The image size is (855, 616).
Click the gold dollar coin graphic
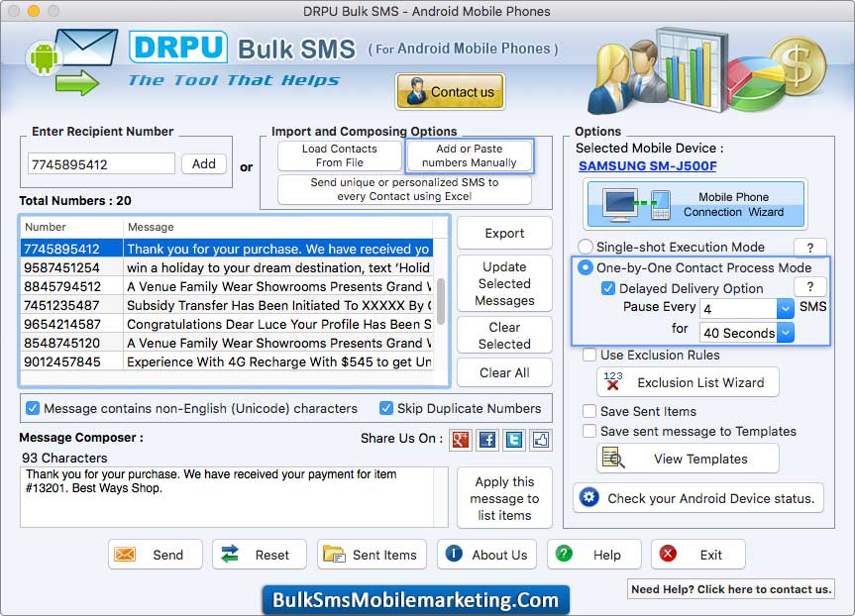click(x=799, y=66)
